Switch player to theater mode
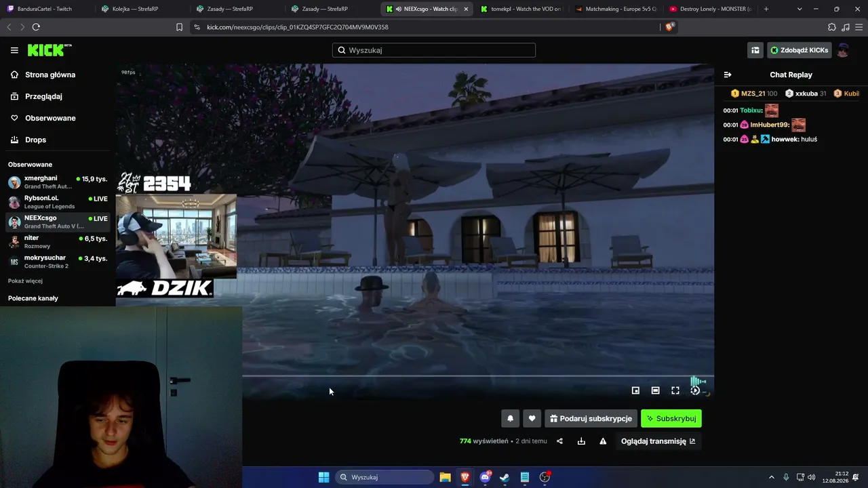The image size is (868, 488). click(655, 390)
